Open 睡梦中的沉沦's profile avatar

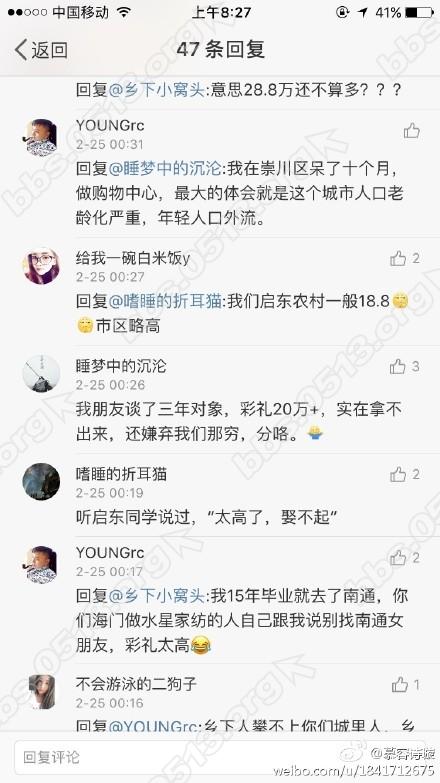click(41, 374)
